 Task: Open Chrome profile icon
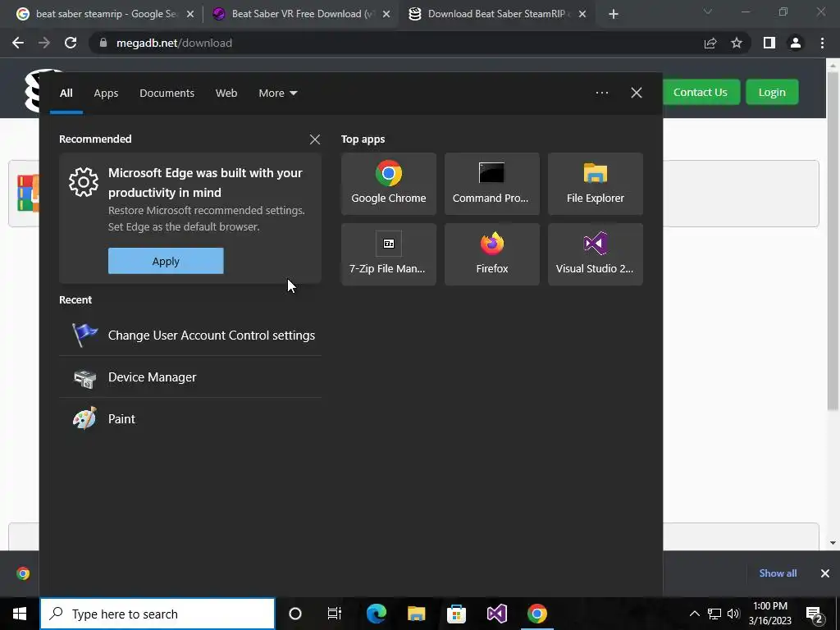796,43
